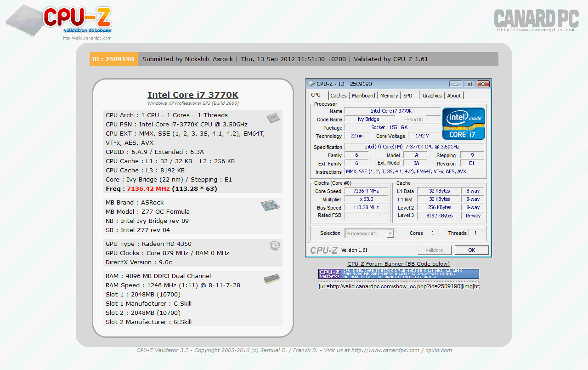Open the Mainboard tab

point(363,96)
